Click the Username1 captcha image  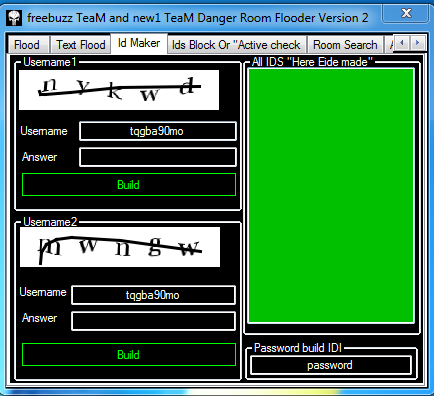click(x=119, y=90)
